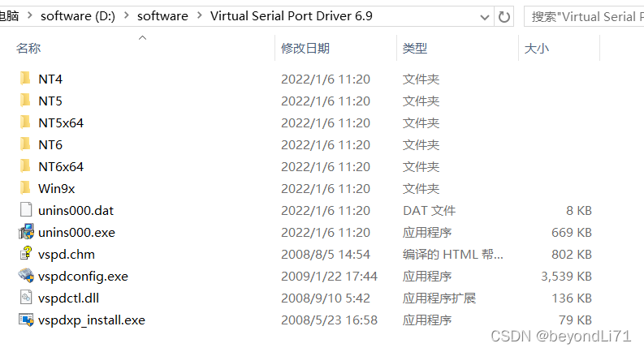Sort files by 类型 column

[x=415, y=49]
